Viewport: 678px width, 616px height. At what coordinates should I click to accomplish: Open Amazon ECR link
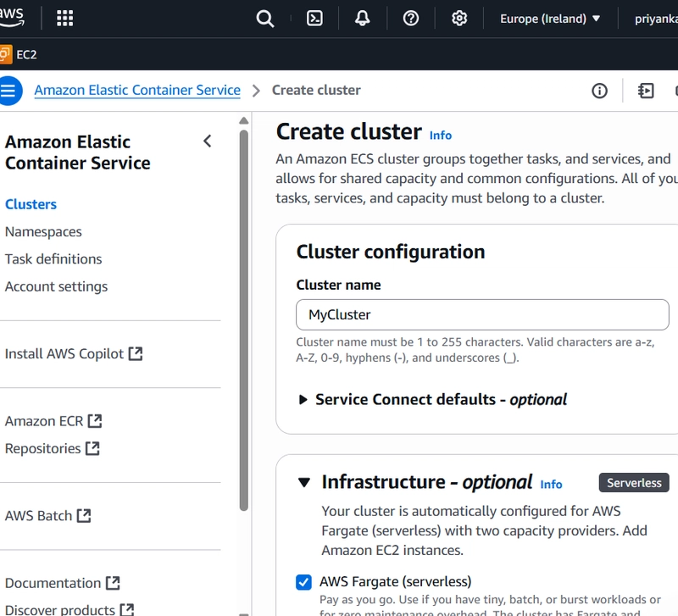point(44,421)
